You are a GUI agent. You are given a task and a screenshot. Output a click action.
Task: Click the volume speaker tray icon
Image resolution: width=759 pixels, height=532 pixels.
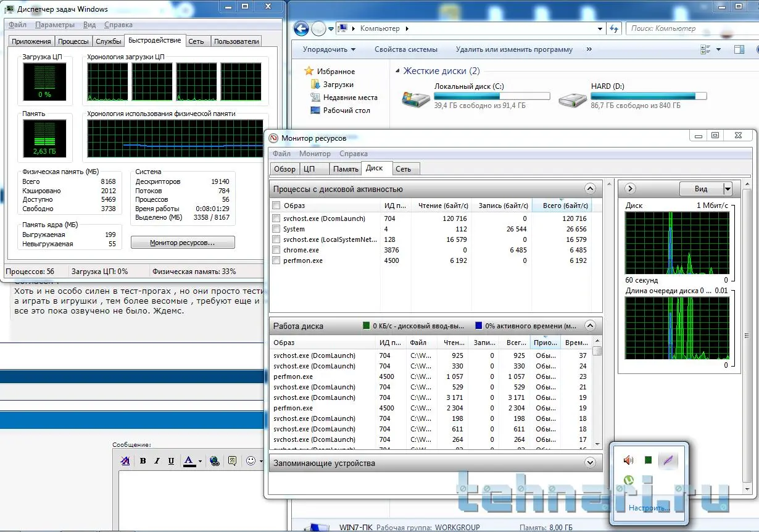628,460
